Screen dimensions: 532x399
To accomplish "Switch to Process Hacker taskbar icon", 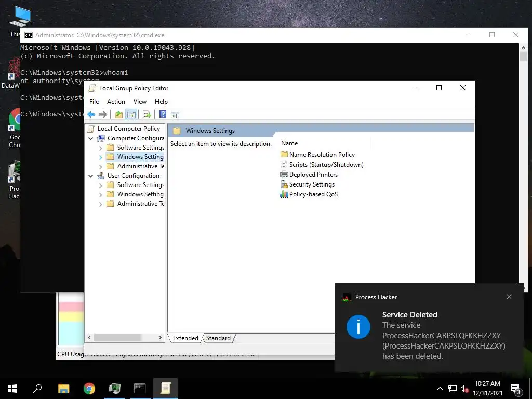I will (115, 389).
